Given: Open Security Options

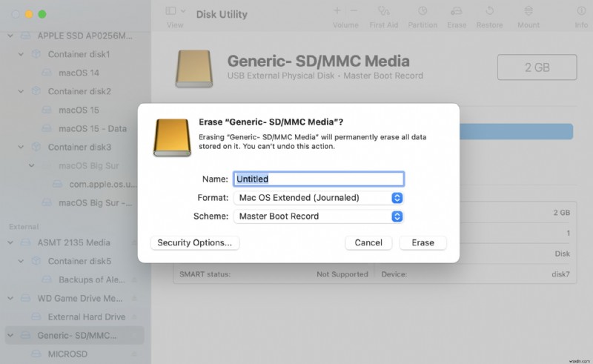Looking at the screenshot, I should (194, 242).
